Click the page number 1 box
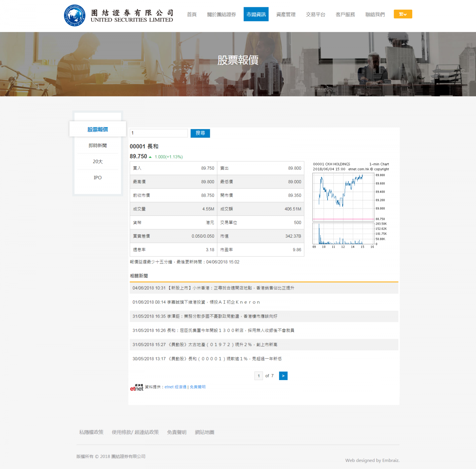476x469 pixels. (x=258, y=376)
